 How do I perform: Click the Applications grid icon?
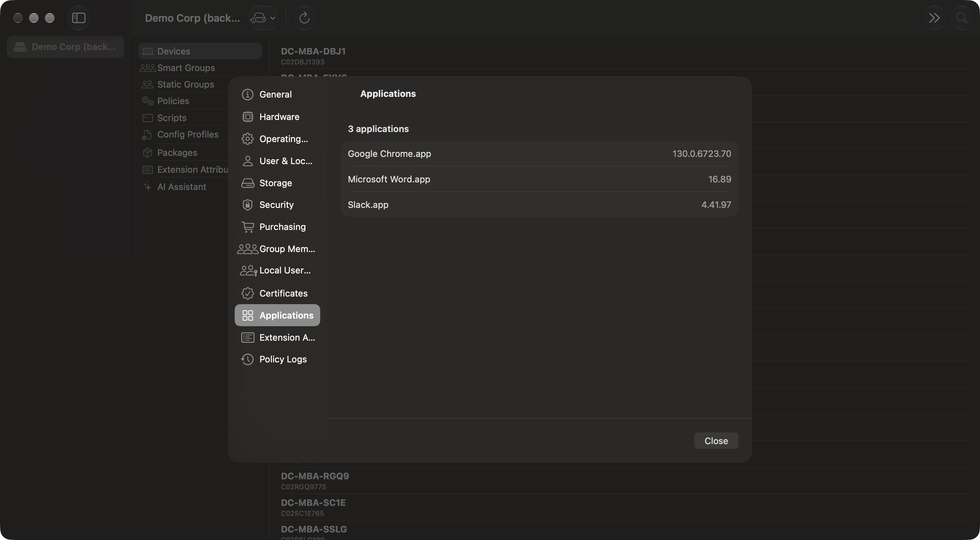tap(247, 315)
